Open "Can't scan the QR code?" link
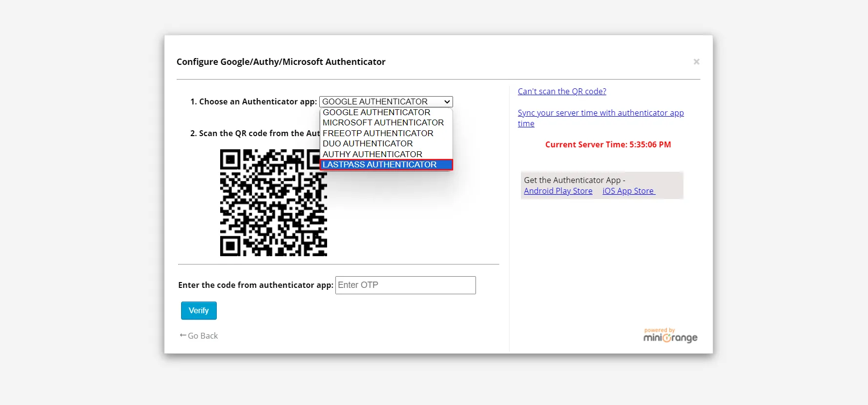This screenshot has height=405, width=868. 562,91
